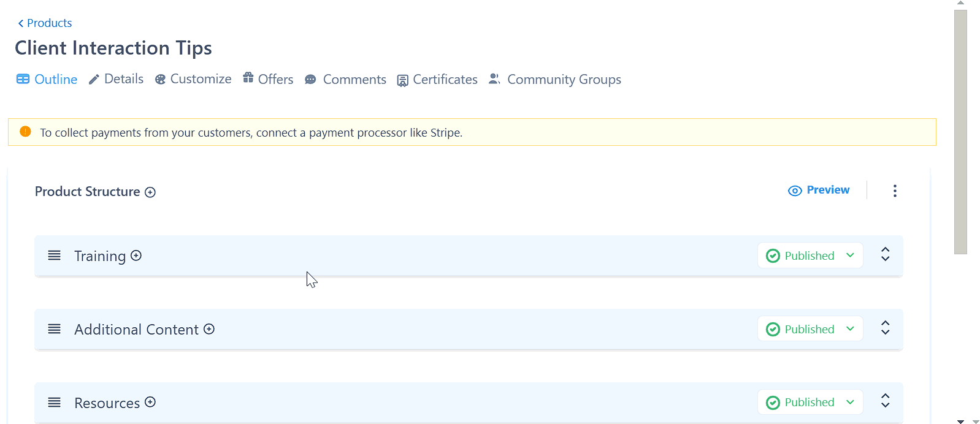The width and height of the screenshot is (980, 424).
Task: Expand the Additional Content section
Action: 885,328
